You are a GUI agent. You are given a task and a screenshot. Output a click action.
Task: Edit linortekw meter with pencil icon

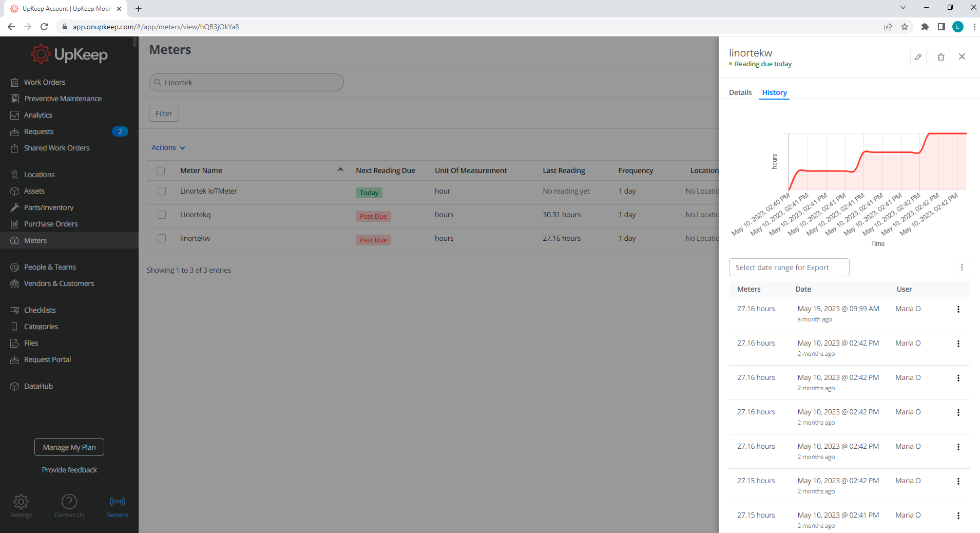click(x=918, y=57)
